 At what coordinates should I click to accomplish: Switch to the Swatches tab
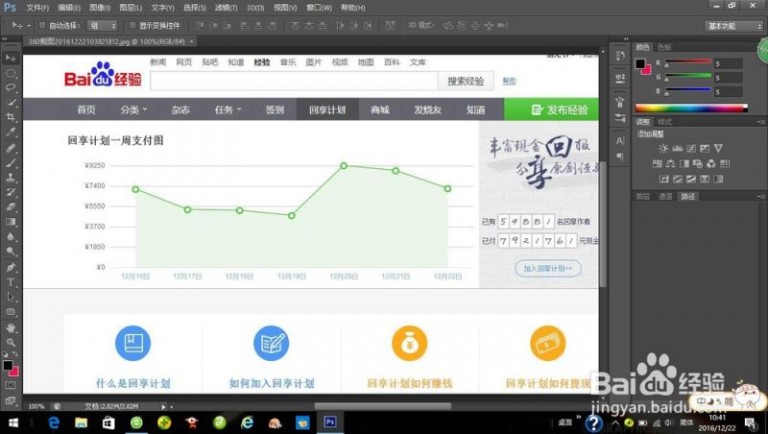tap(664, 47)
